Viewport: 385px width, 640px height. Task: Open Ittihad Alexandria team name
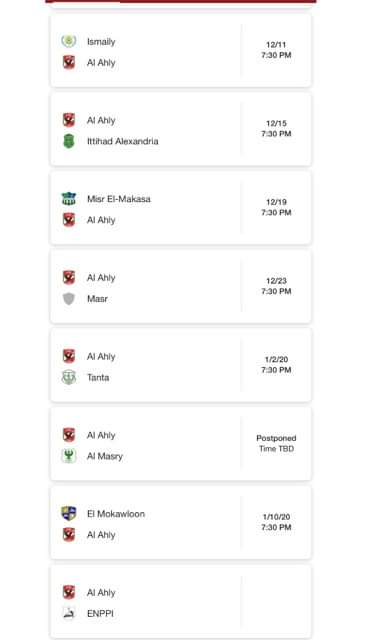(x=122, y=141)
